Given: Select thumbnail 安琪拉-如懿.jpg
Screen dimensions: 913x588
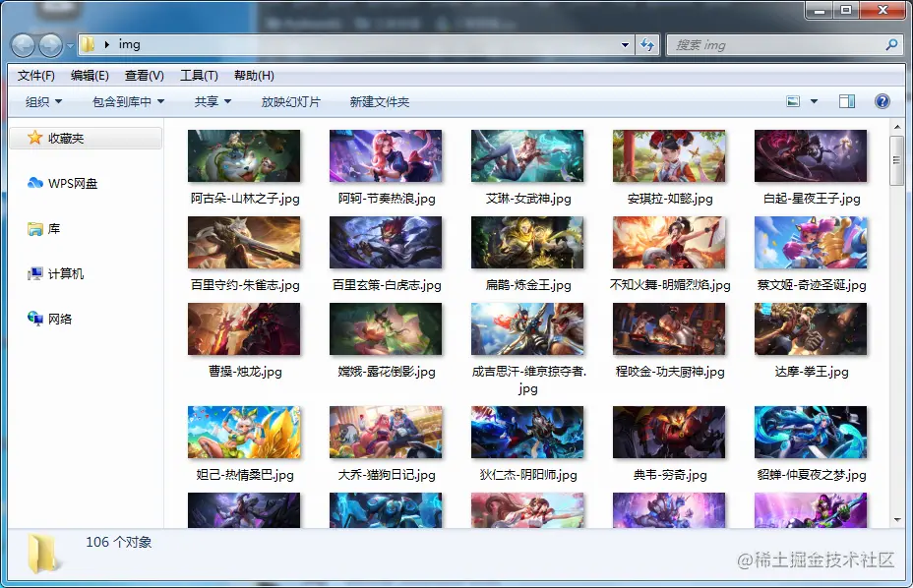Looking at the screenshot, I should click(x=669, y=156).
